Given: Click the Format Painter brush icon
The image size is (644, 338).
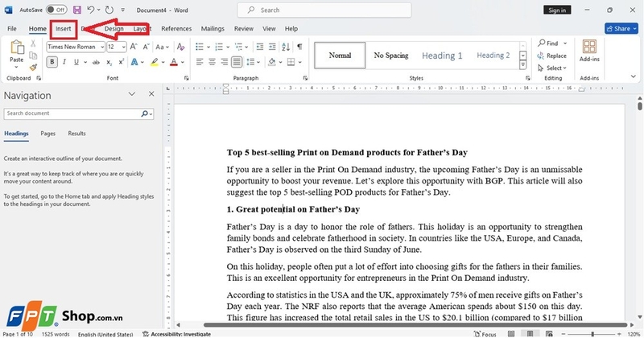Looking at the screenshot, I should click(x=34, y=69).
